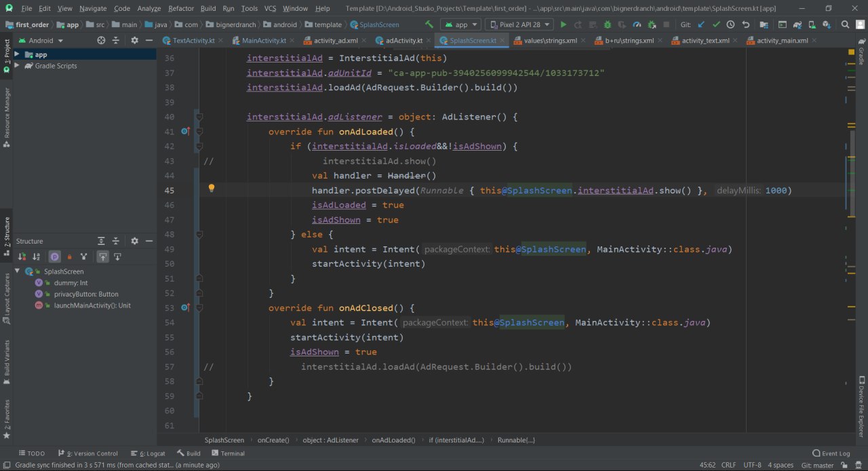Toggle Autoscroll from Source in Structure panel
Viewport: 868px width, 471px height.
117,257
